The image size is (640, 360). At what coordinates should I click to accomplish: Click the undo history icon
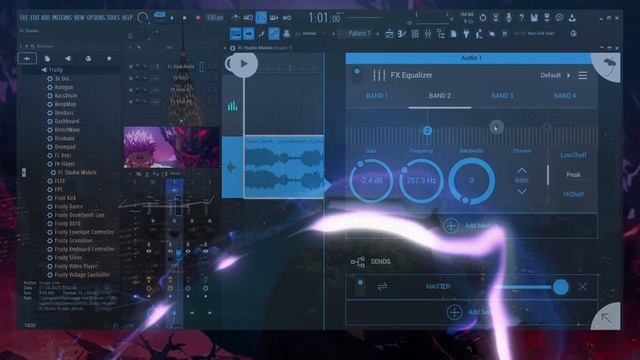click(x=483, y=18)
